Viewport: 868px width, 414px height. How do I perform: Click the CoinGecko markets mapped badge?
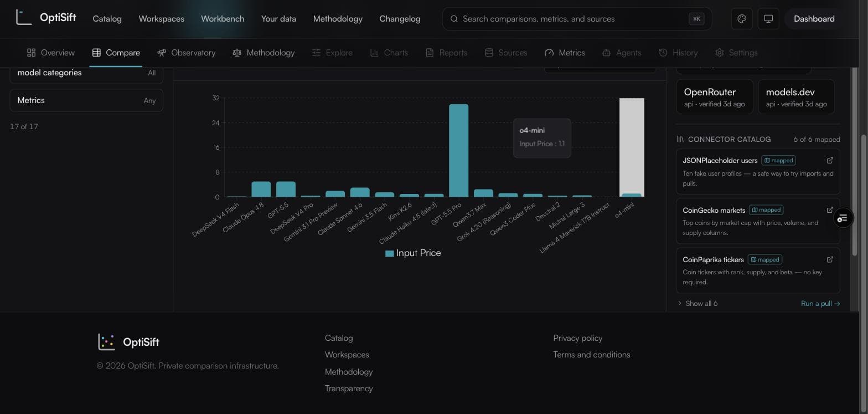(x=766, y=209)
